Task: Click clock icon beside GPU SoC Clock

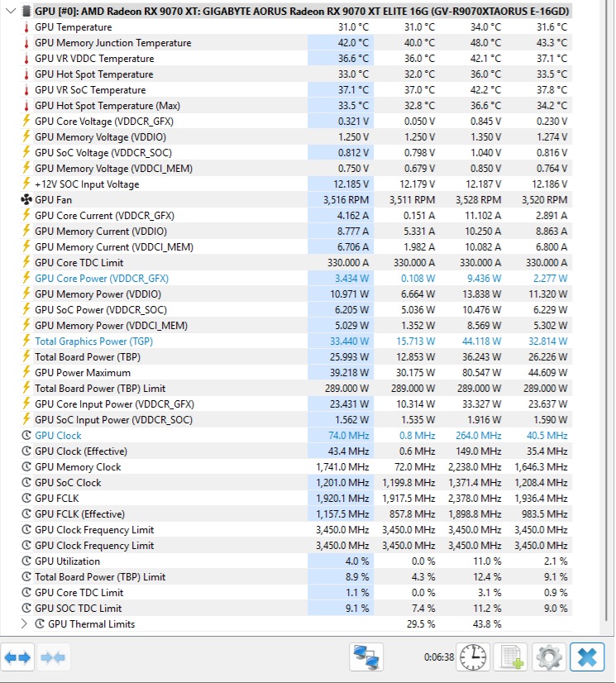Action: tap(26, 482)
